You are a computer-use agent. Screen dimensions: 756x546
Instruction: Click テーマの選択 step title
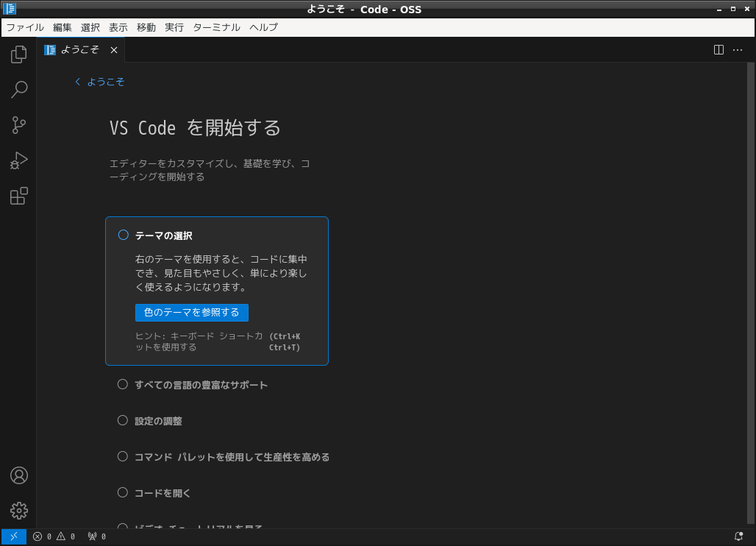click(164, 236)
